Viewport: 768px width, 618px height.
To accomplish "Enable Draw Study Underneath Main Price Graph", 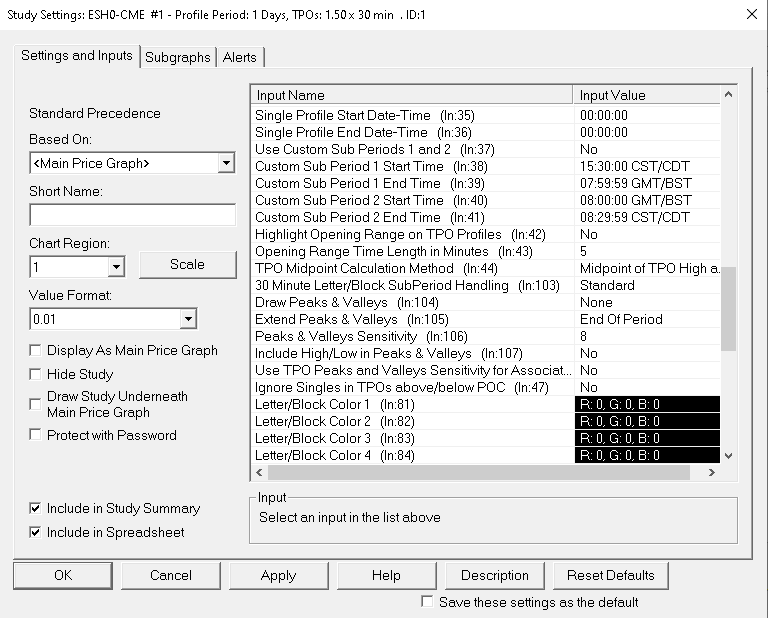I will (x=35, y=404).
